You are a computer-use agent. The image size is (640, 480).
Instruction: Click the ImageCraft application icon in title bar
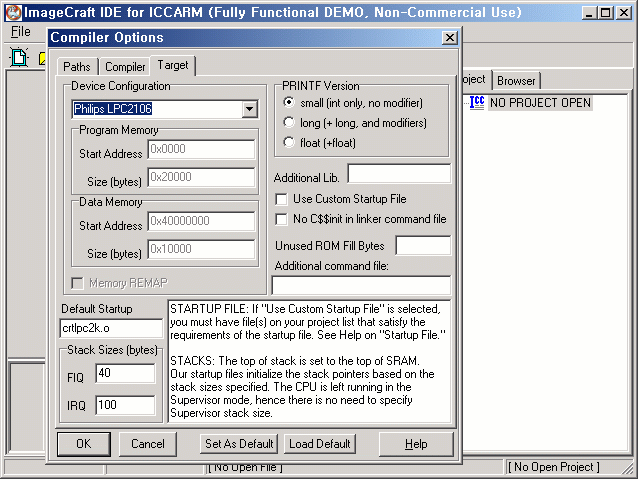click(x=13, y=12)
